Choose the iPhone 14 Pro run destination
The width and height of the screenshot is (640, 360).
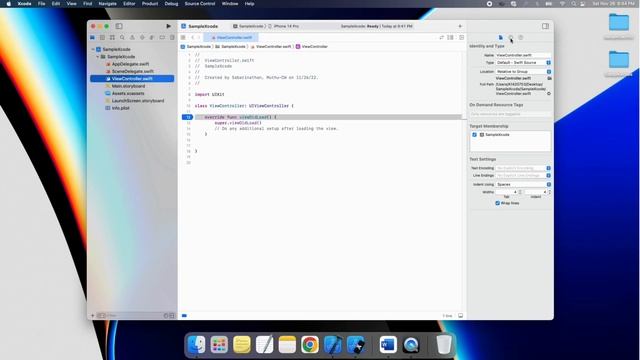pos(284,26)
